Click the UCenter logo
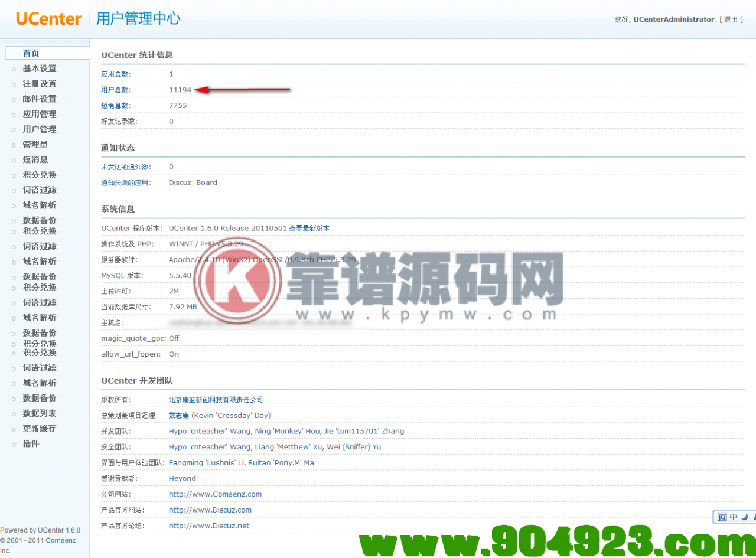Viewport: 756px width, 558px height. (x=48, y=19)
